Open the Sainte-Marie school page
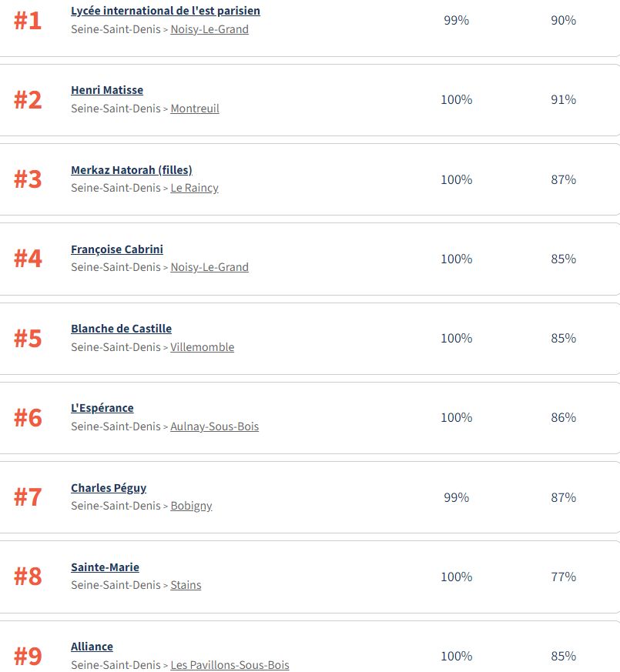620x672 pixels. (105, 567)
